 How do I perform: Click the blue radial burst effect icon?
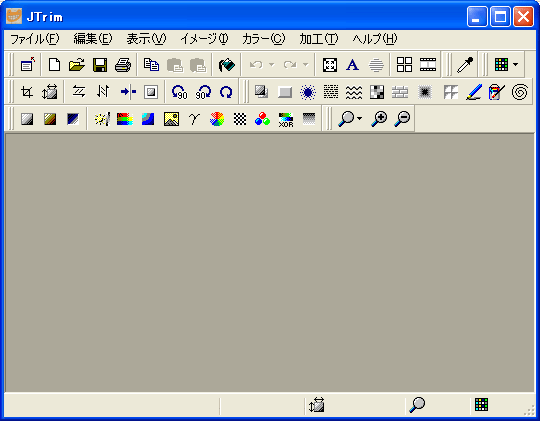[x=308, y=92]
